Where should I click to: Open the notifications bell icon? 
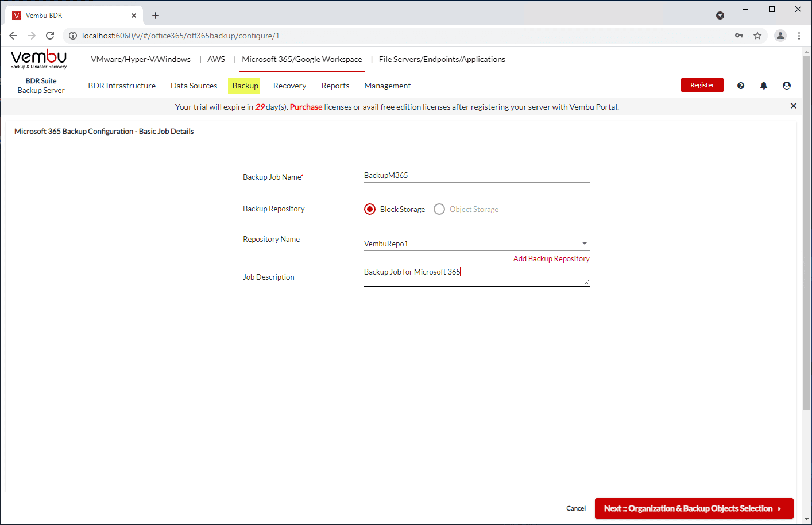coord(764,86)
